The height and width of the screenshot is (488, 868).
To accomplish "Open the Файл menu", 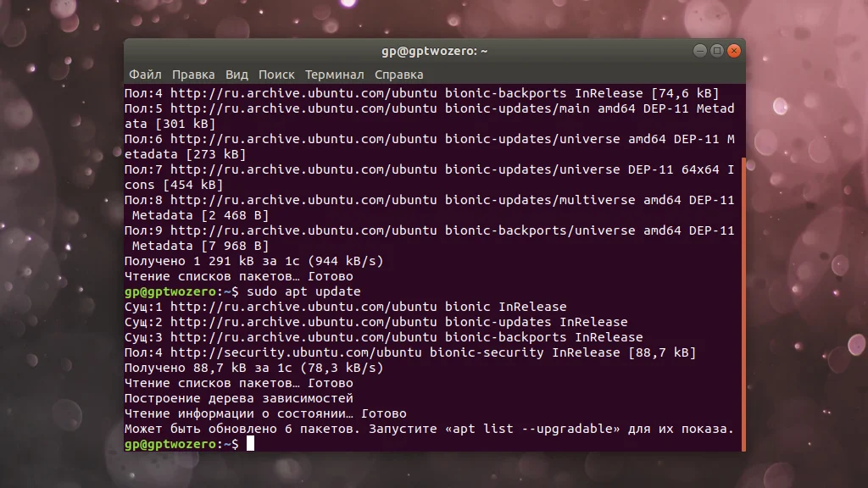I will pyautogui.click(x=145, y=75).
